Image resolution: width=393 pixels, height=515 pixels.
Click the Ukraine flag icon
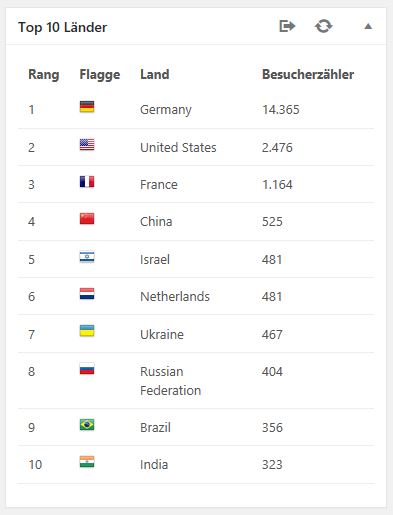coord(87,331)
